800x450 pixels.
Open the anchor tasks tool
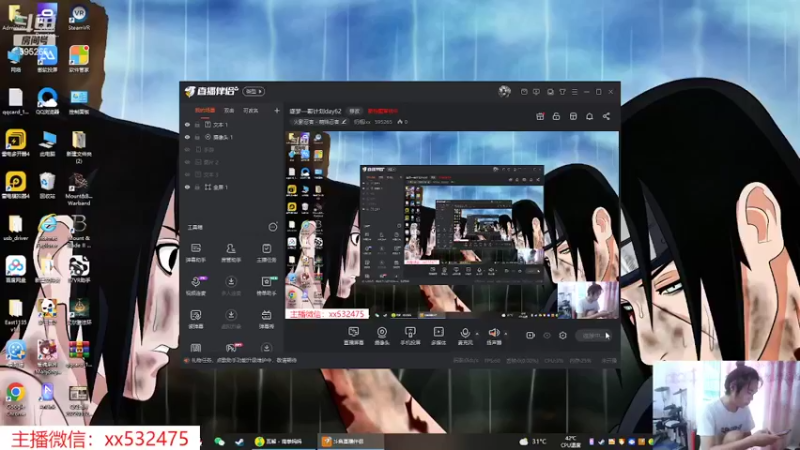(266, 253)
